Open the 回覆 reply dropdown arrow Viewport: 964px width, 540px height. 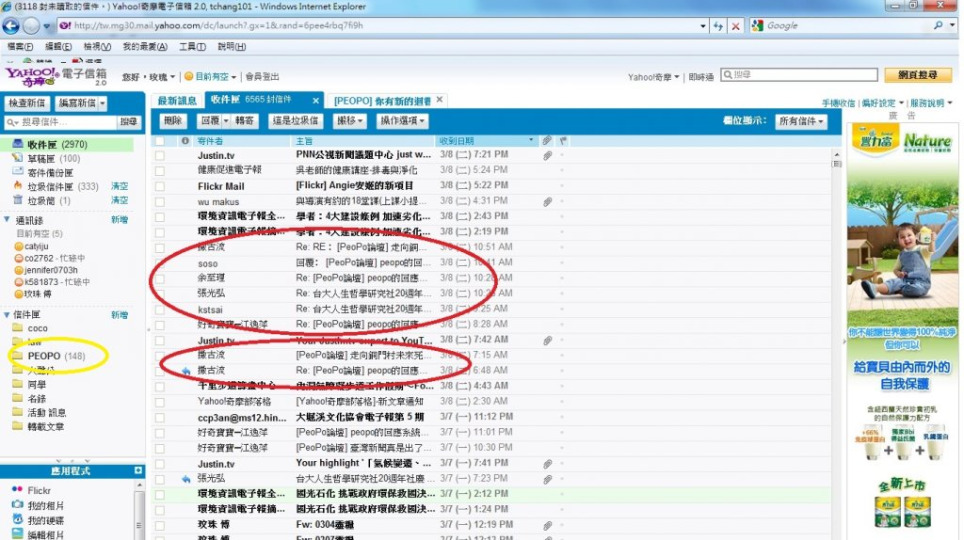coord(226,121)
